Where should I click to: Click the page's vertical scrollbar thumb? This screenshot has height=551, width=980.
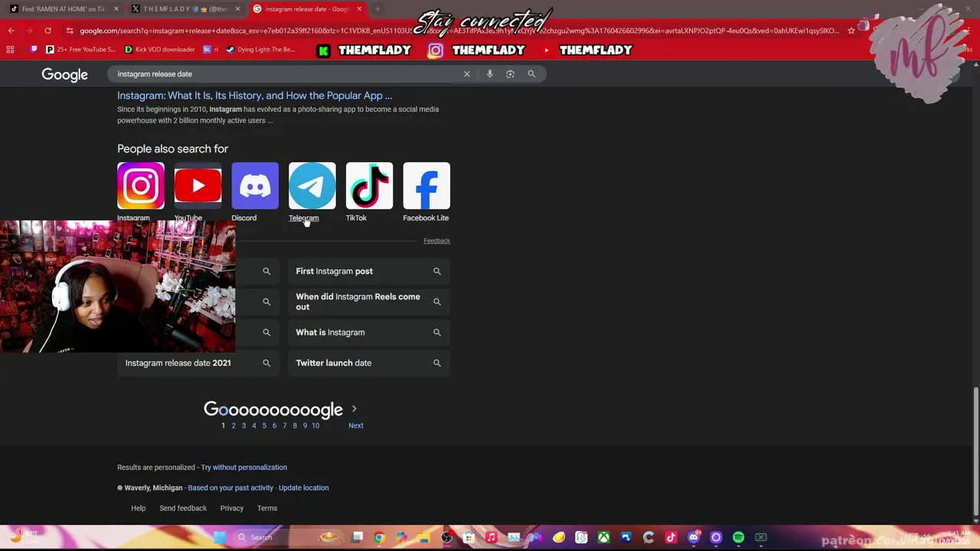coord(975,452)
